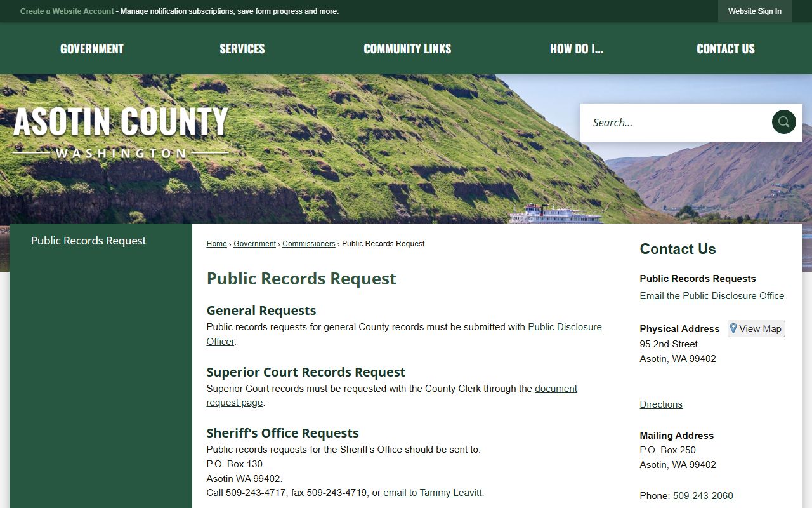Click the Superior Court Records Request heading
Viewport: 812px width, 508px height.
pos(306,372)
